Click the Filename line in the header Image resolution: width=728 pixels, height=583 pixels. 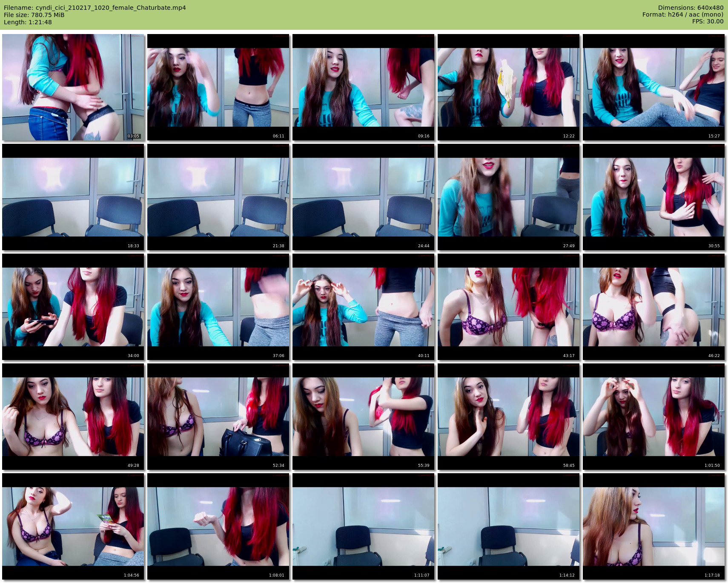point(95,8)
